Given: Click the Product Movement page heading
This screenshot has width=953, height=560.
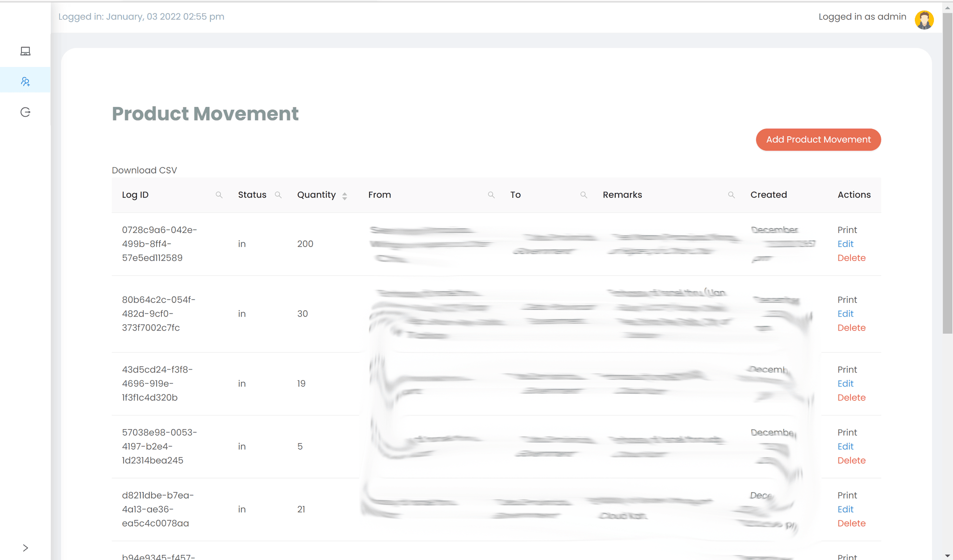Looking at the screenshot, I should coord(205,113).
